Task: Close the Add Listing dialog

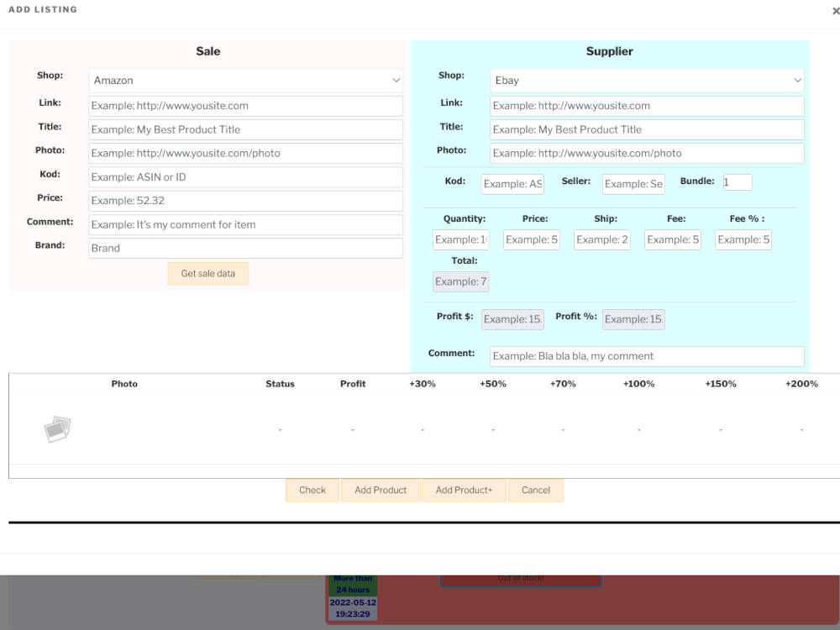Action: pos(836,10)
